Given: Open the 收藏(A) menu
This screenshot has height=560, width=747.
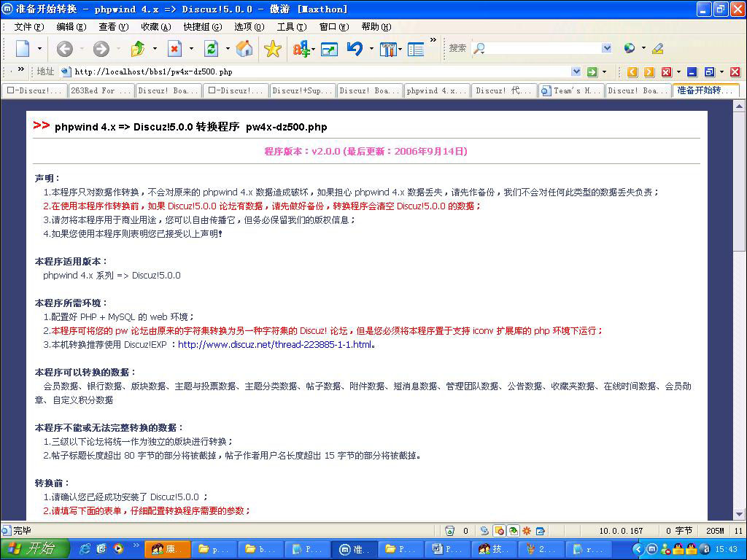Looking at the screenshot, I should [156, 27].
